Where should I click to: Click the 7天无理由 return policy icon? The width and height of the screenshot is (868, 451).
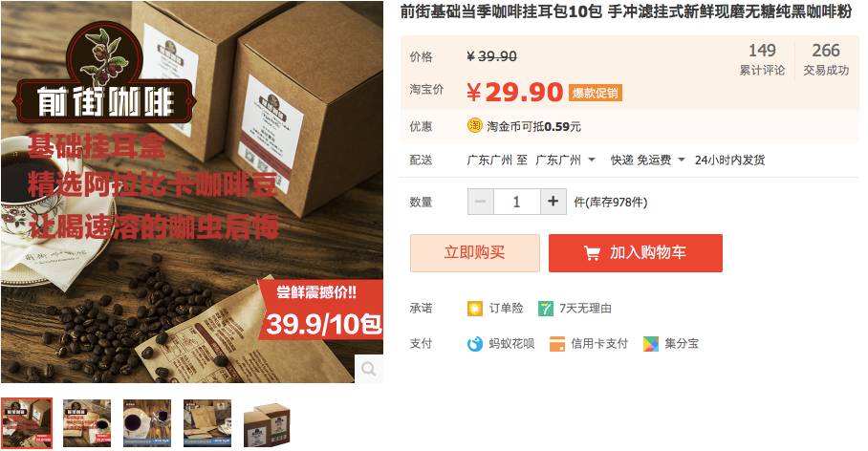[x=546, y=309]
